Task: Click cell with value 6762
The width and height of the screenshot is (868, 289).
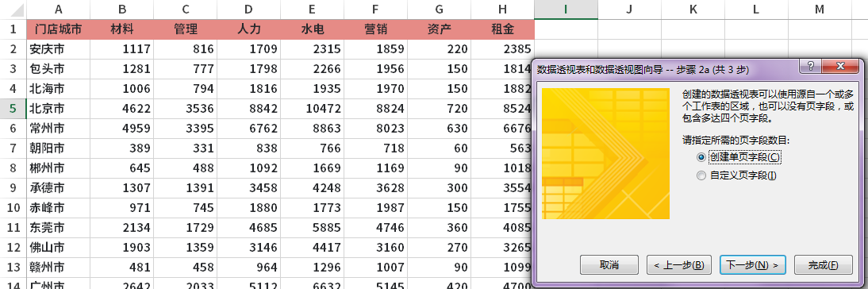Action: (x=249, y=129)
